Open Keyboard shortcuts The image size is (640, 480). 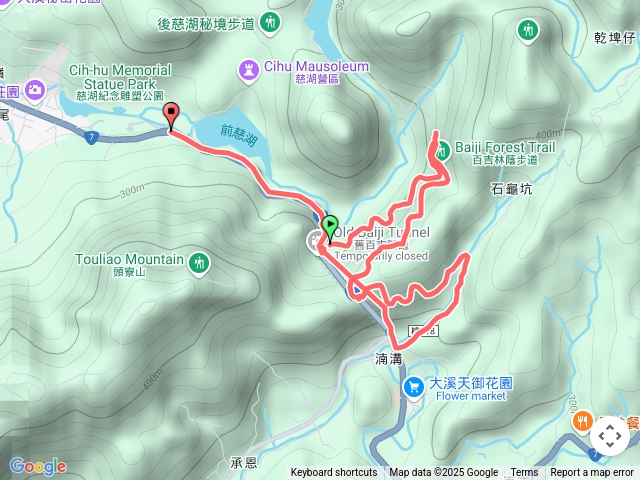click(x=334, y=473)
